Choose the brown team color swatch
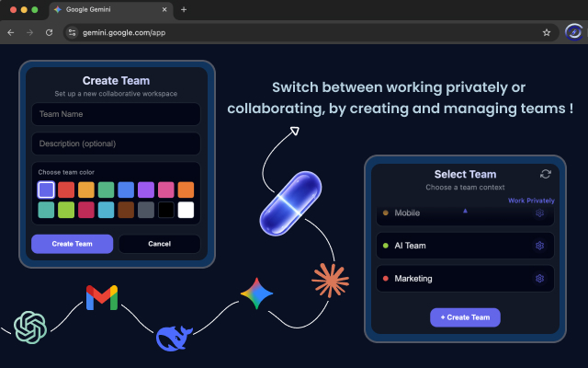The width and height of the screenshot is (588, 368). coord(126,210)
